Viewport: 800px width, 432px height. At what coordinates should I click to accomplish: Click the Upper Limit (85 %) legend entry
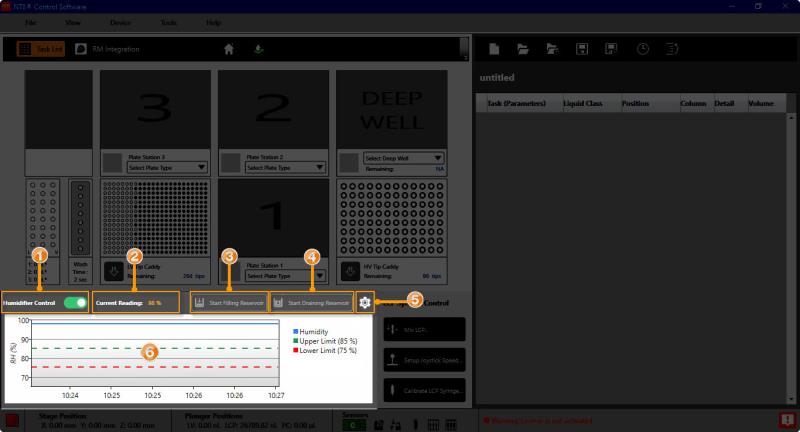[325, 341]
